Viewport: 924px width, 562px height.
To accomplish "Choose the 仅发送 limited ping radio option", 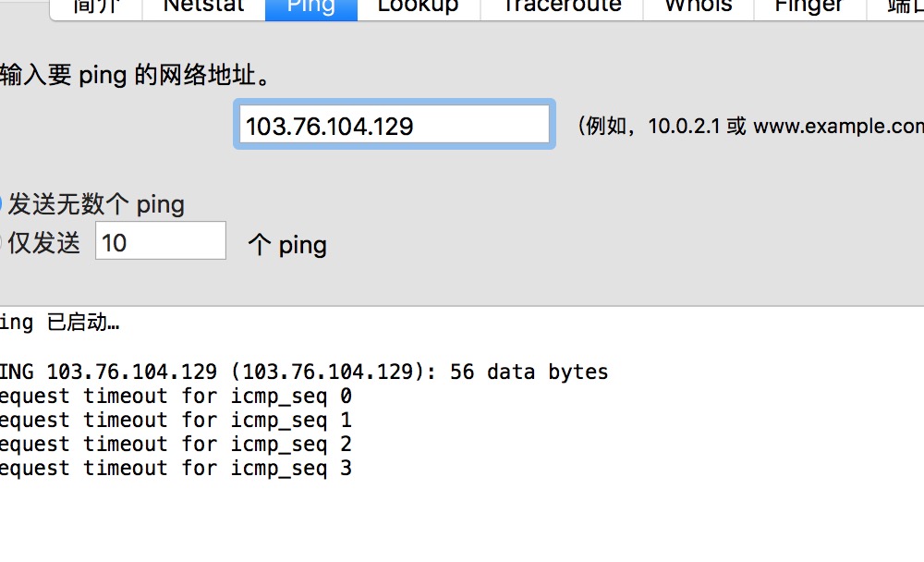I will [2, 243].
